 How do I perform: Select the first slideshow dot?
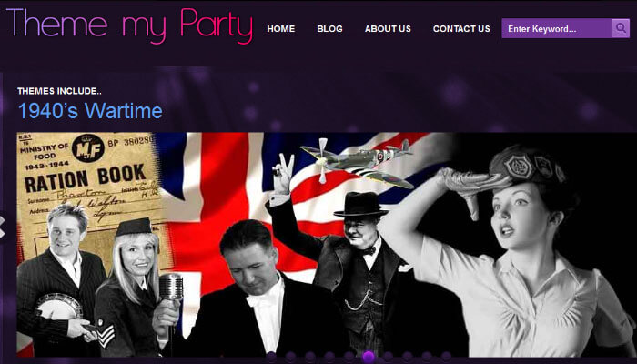tap(271, 357)
